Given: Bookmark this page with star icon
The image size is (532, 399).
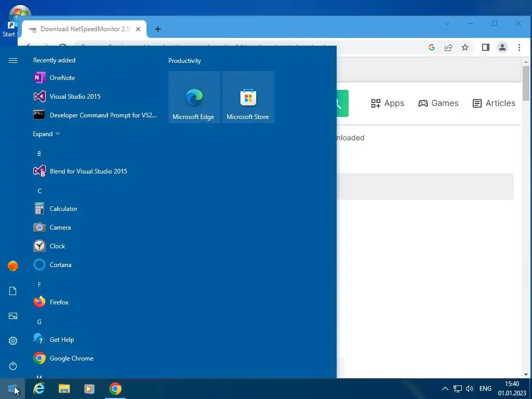Looking at the screenshot, I should click(465, 47).
